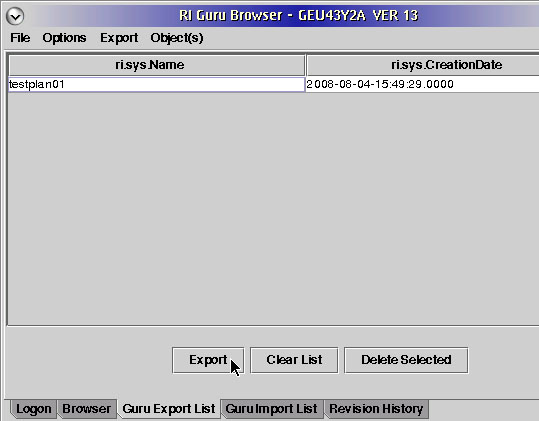This screenshot has height=421, width=539.
Task: Select the Guru Export List tab
Action: tap(169, 409)
